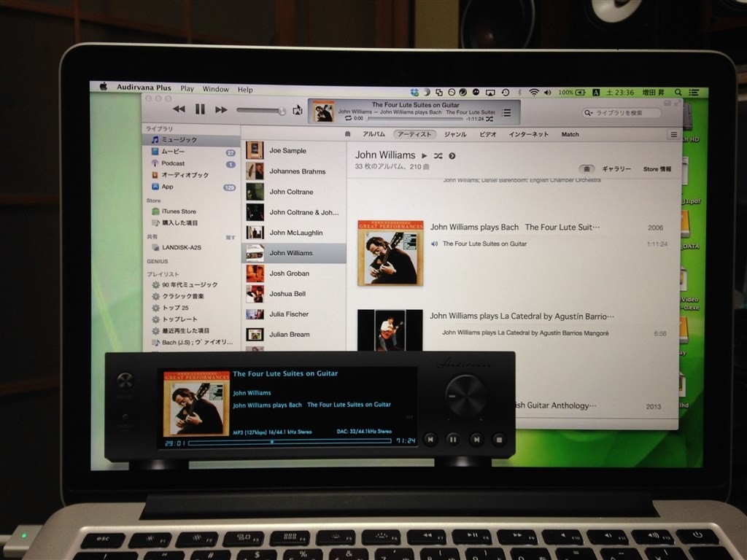Viewport: 747px width, 560px height.
Task: Switch to the 曲 (Songs) tab
Action: (348, 134)
